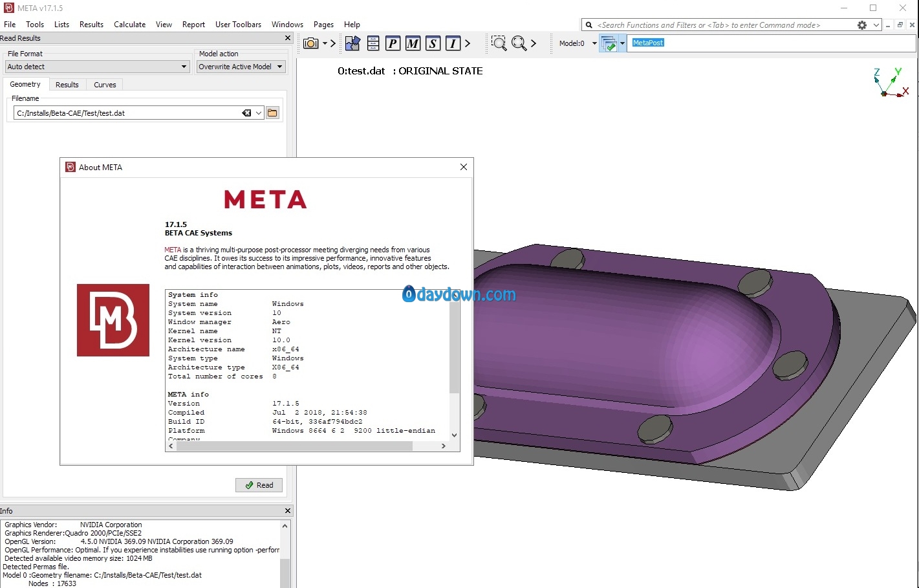Expand the toolbar chevron beside the camera dropdown
The width and height of the screenshot is (919, 588).
pos(333,43)
